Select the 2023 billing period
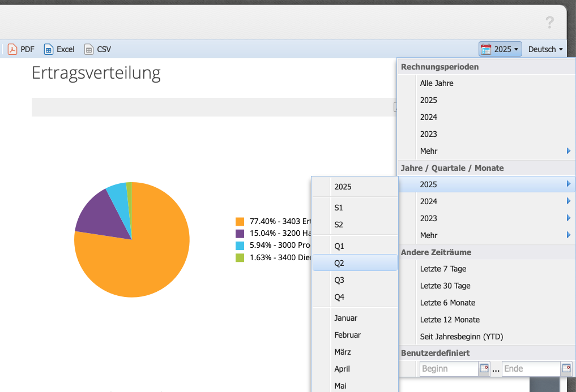The width and height of the screenshot is (576, 392). [429, 134]
